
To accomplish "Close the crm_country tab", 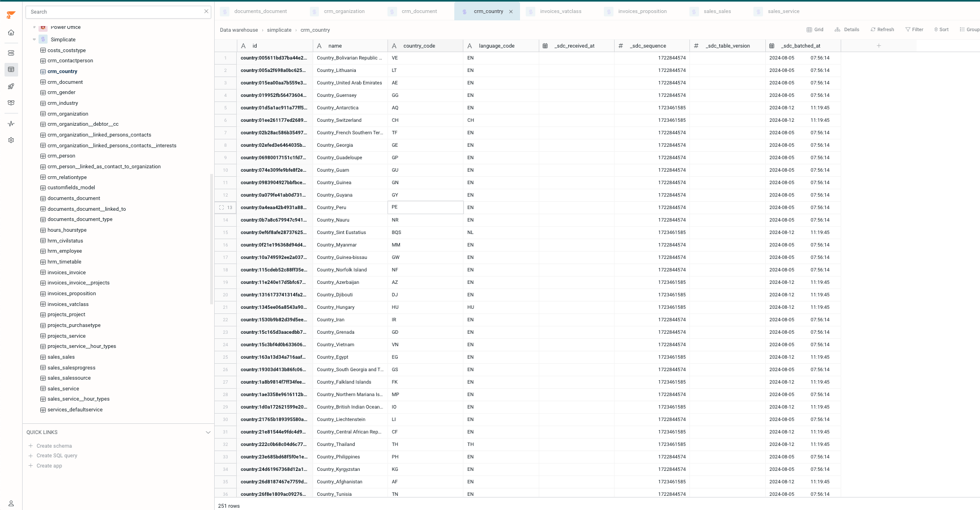I will click(511, 11).
